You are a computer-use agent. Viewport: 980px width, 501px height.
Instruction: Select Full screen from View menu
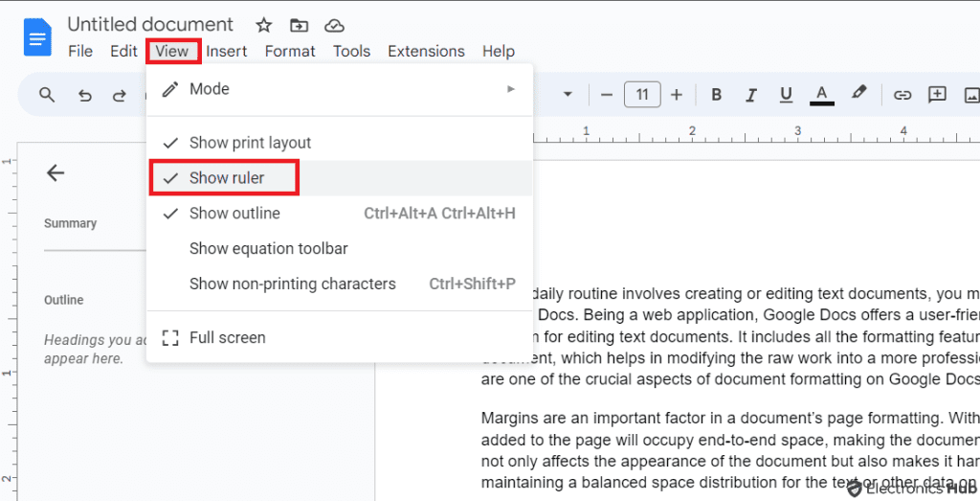point(227,338)
